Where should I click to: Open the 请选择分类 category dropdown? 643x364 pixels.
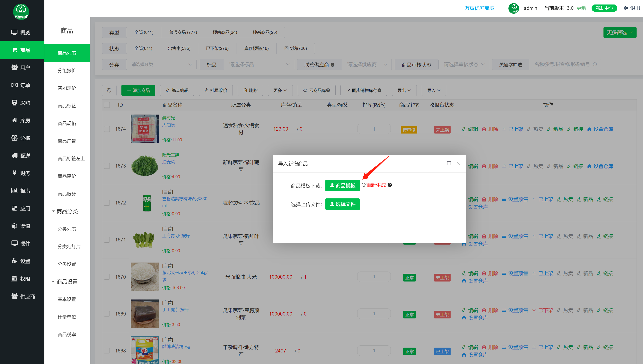(x=161, y=65)
